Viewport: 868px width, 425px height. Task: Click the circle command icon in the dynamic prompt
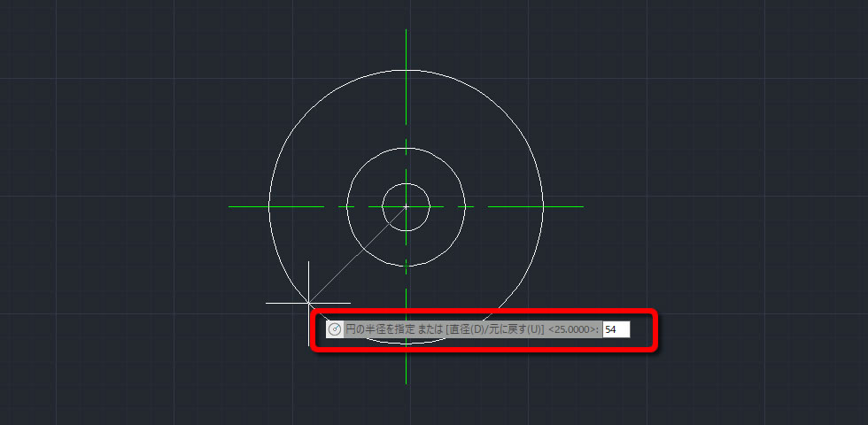335,329
